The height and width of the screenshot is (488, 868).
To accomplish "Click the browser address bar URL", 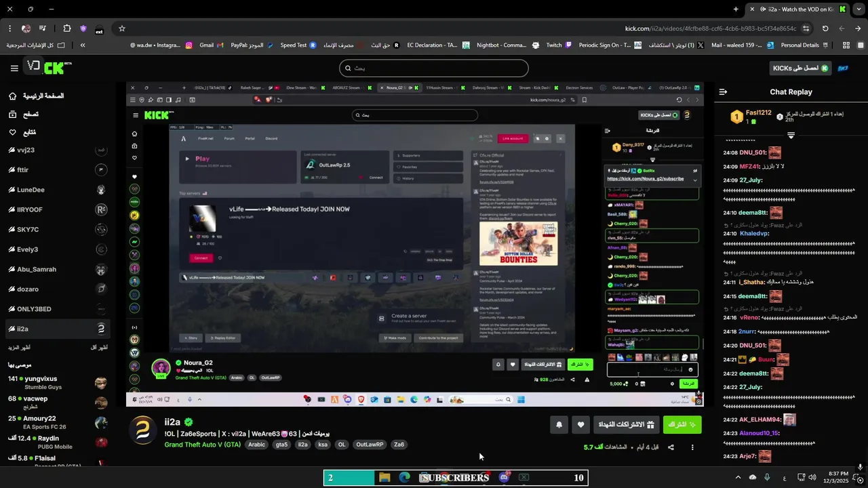I will point(710,28).
